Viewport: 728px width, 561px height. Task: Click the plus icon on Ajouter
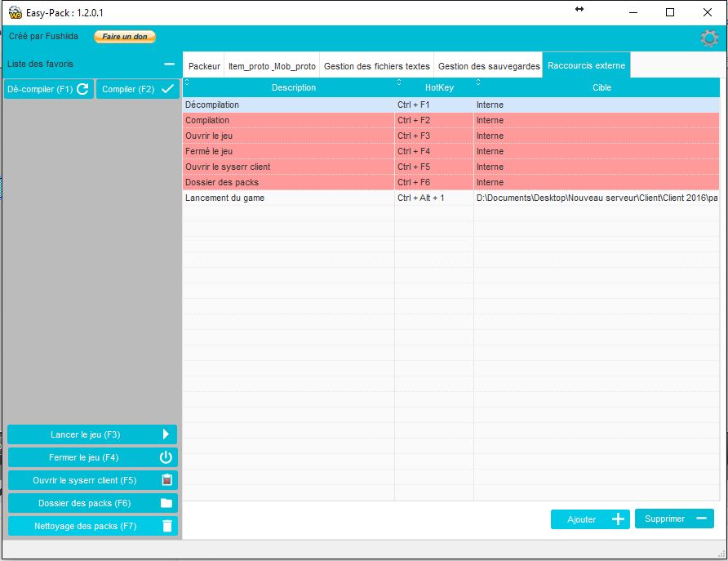coord(618,519)
